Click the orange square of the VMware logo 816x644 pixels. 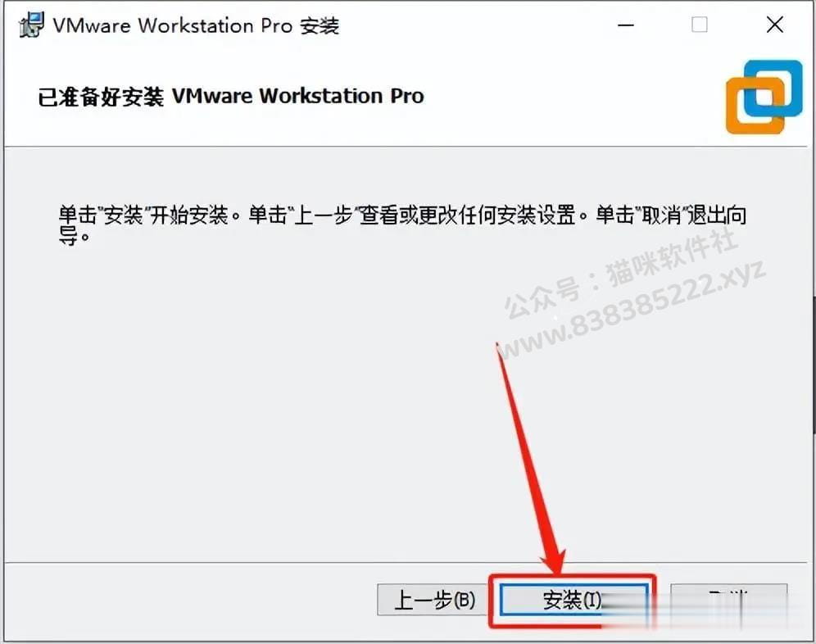click(755, 107)
